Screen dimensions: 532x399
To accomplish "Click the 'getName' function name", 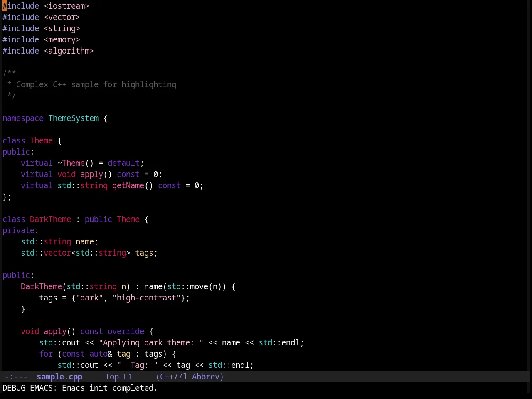I will pos(128,186).
